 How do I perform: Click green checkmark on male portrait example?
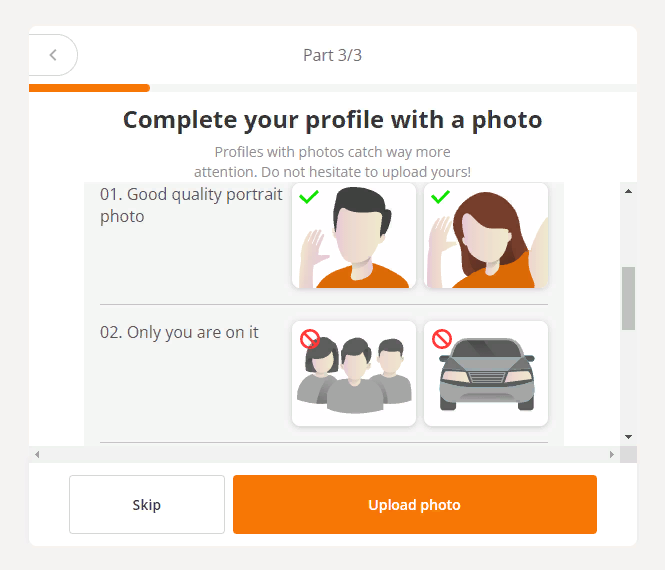click(x=309, y=198)
